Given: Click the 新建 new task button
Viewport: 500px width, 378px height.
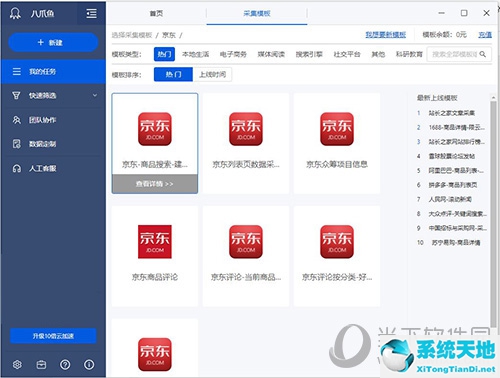Looking at the screenshot, I should [53, 42].
